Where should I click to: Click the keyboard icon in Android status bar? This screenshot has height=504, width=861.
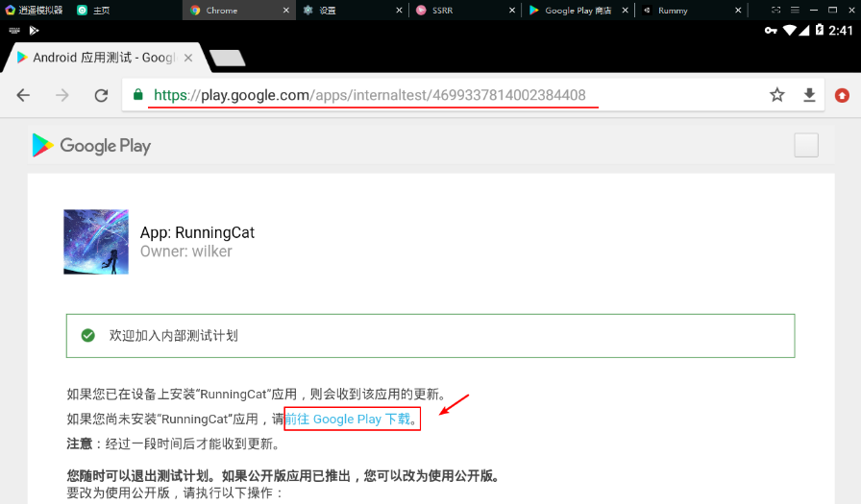(14, 30)
